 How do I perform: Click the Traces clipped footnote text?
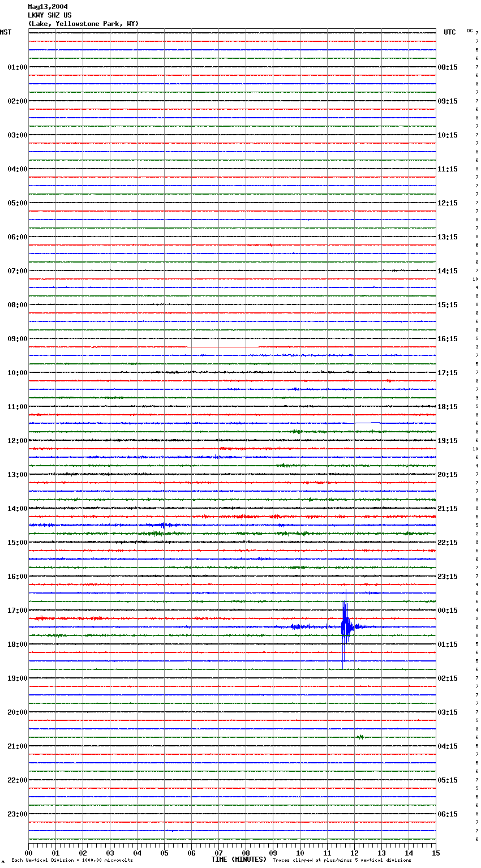click(x=342, y=861)
